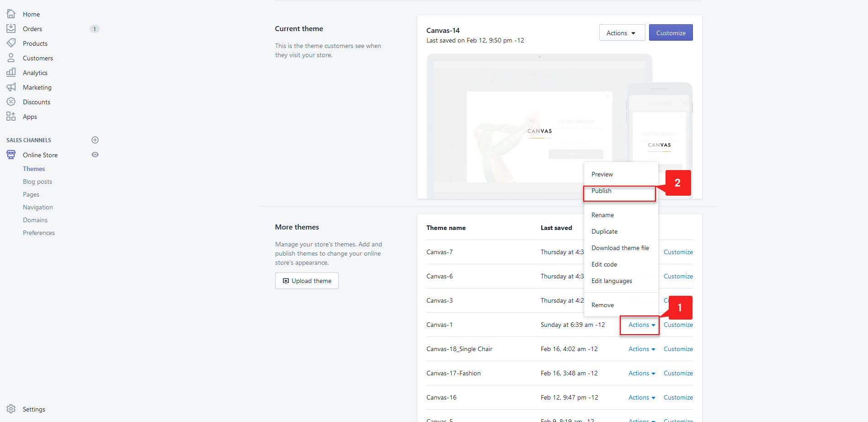The width and height of the screenshot is (868, 422).
Task: Go to Pages in the sidebar
Action: coord(31,194)
